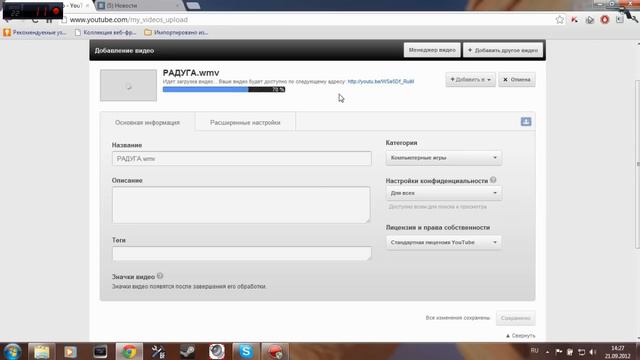Click the РАДУГА.wmv file title
Viewport: 640px width, 360px height.
[x=191, y=73]
